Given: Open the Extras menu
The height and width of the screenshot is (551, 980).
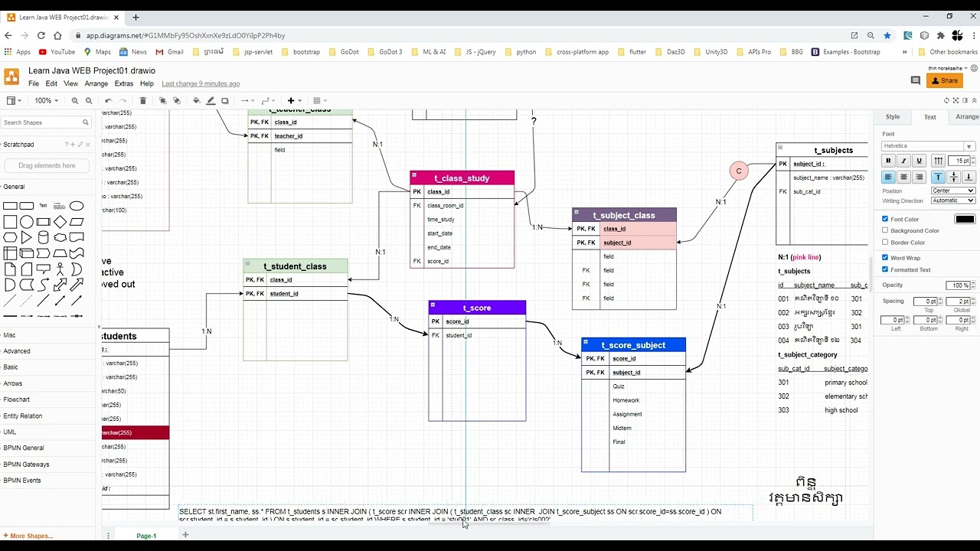Looking at the screenshot, I should coord(123,83).
